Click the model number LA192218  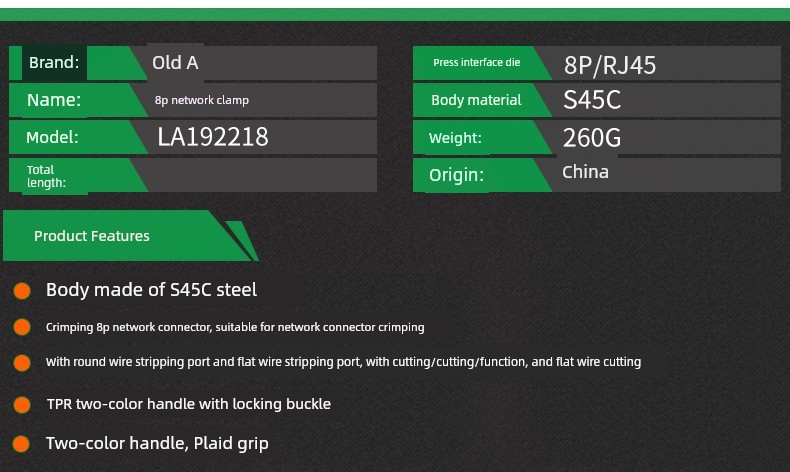point(213,137)
